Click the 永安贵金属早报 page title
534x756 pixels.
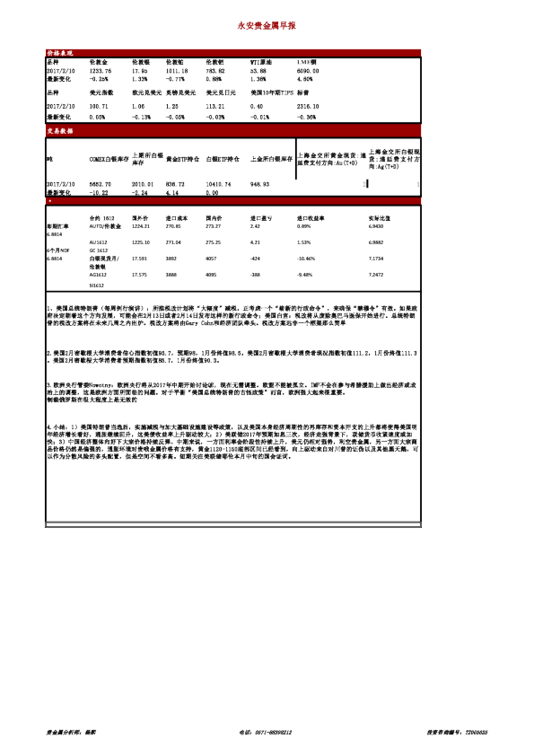[x=267, y=25]
